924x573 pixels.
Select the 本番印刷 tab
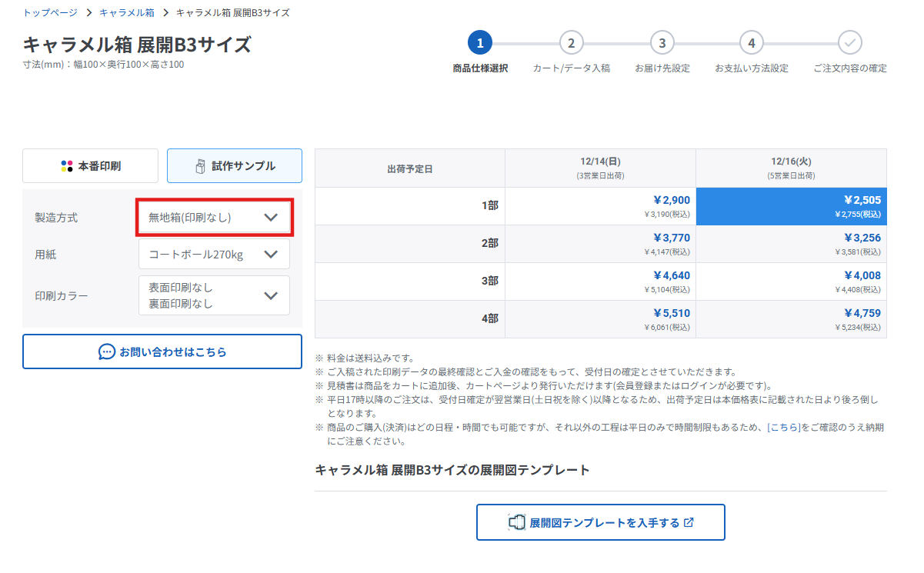click(x=90, y=166)
